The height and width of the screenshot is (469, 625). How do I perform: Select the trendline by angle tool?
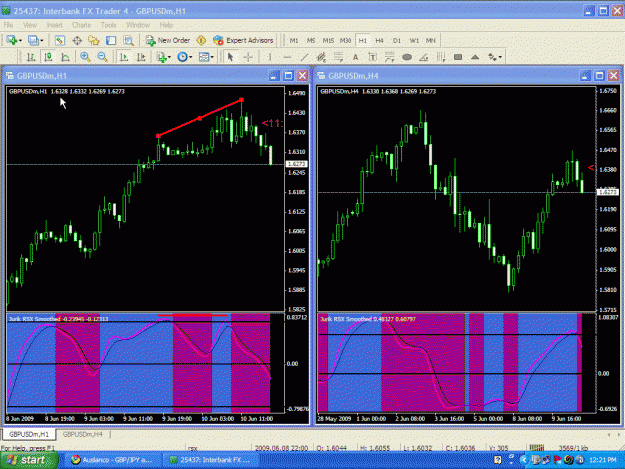[x=424, y=57]
